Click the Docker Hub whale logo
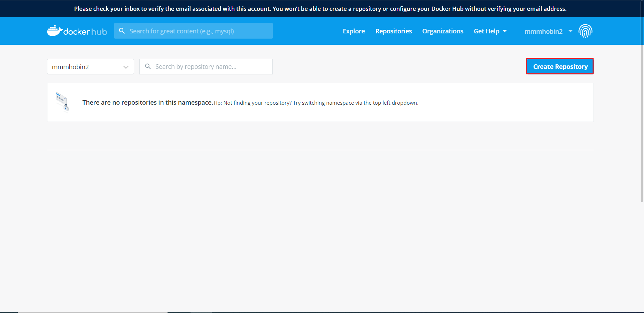644x313 pixels. 77,31
